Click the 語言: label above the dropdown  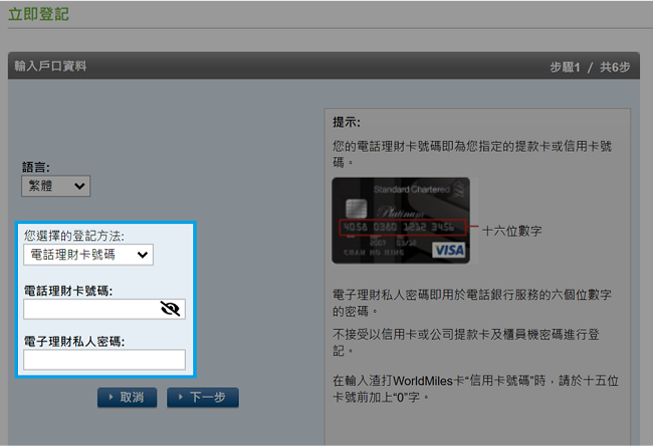(x=36, y=167)
